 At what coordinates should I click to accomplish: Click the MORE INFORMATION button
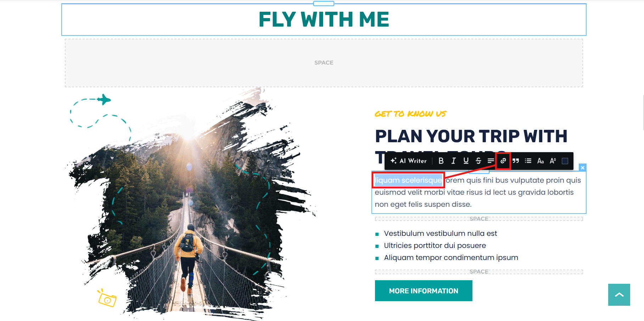coord(424,291)
